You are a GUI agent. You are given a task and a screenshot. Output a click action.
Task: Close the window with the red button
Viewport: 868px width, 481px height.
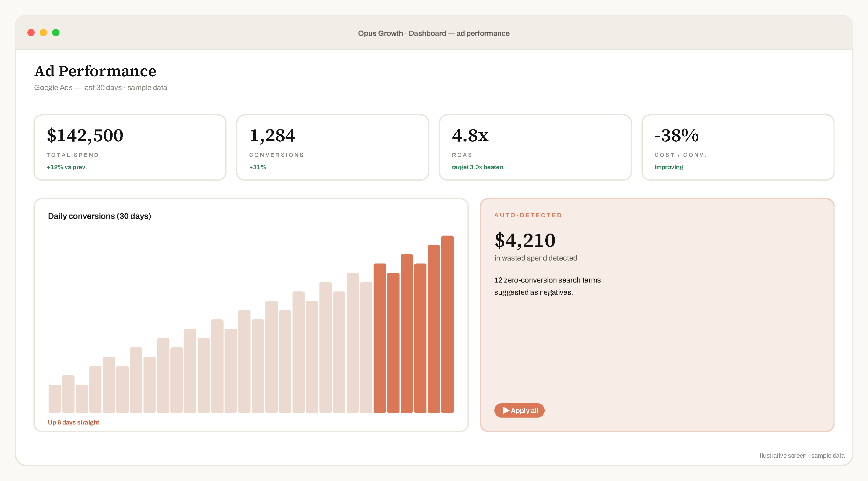[x=31, y=33]
